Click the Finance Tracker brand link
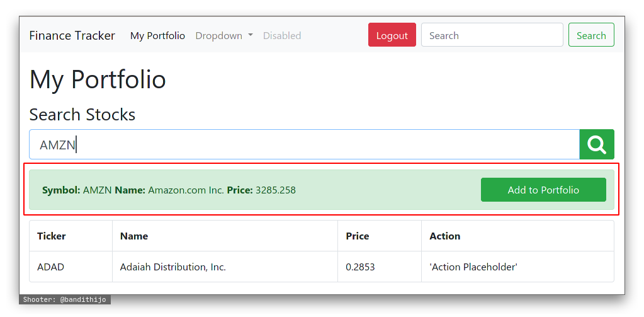 (x=72, y=35)
